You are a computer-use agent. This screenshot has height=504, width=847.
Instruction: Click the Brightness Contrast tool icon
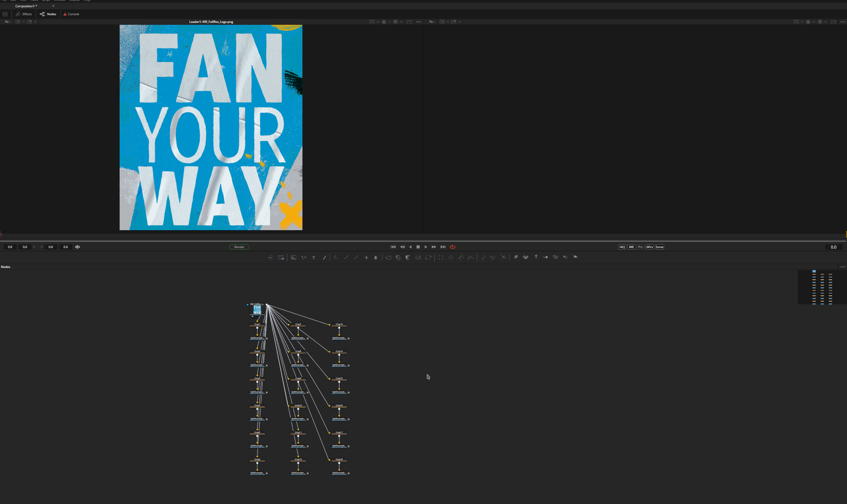click(x=366, y=258)
